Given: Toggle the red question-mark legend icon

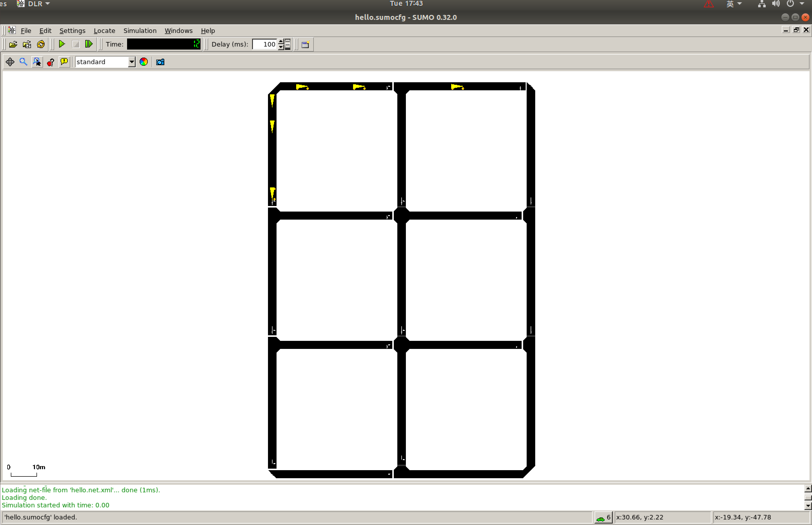Looking at the screenshot, I should tap(51, 62).
